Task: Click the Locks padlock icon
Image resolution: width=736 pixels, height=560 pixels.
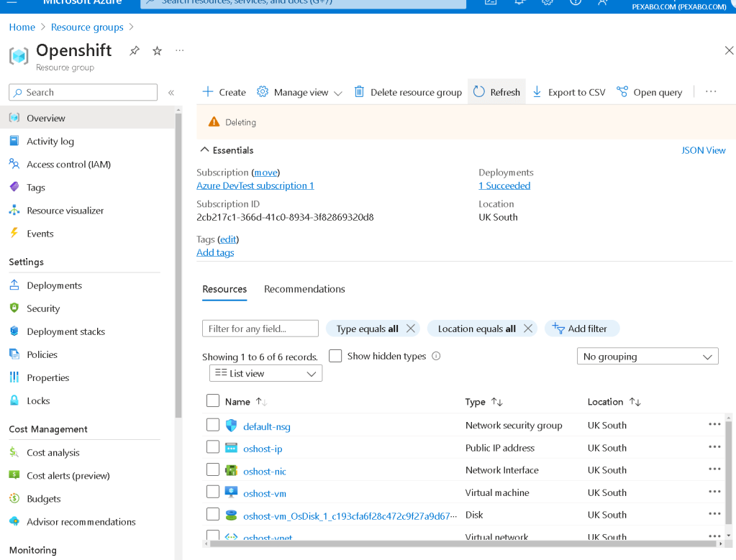Action: point(14,400)
